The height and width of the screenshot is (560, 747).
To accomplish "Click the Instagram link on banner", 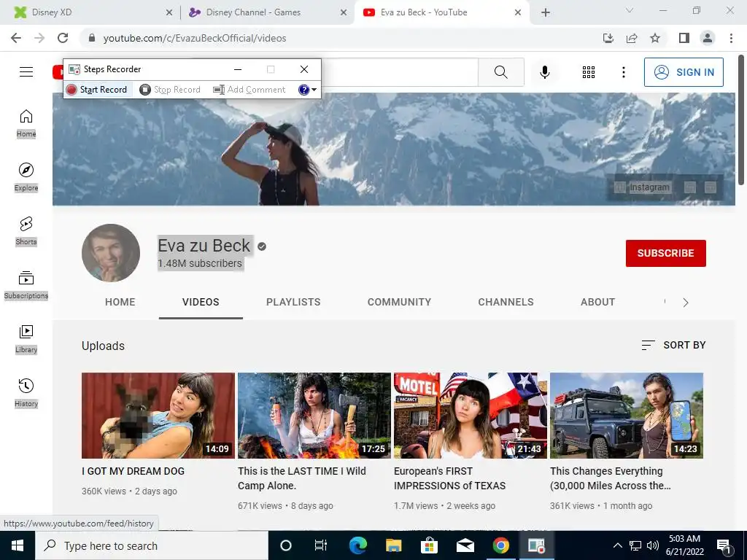I will (649, 187).
